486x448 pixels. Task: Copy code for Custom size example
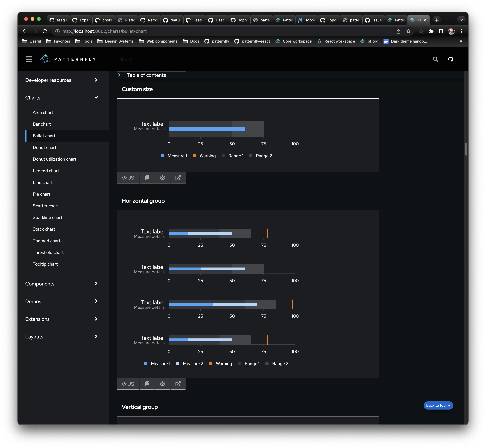pos(147,178)
